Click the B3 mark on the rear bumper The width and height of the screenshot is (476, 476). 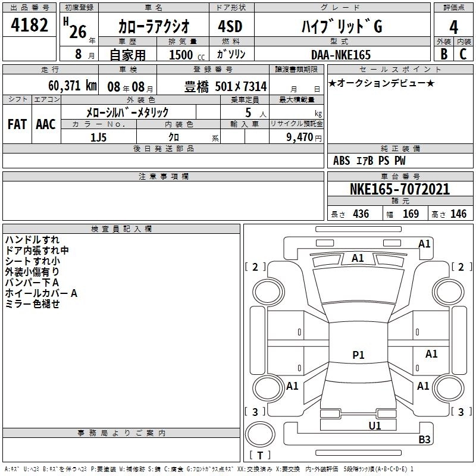pos(424,439)
